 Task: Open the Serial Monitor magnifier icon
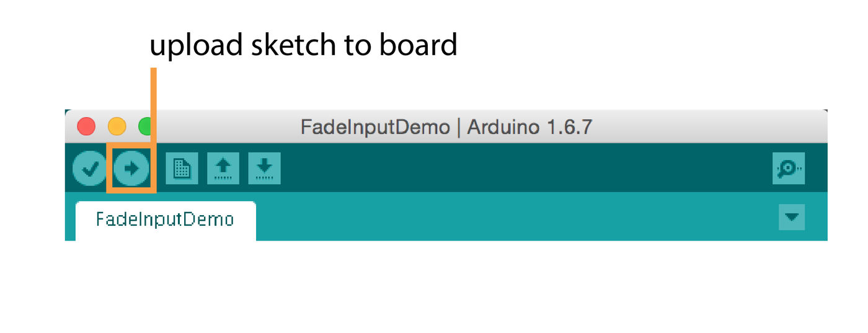point(788,169)
